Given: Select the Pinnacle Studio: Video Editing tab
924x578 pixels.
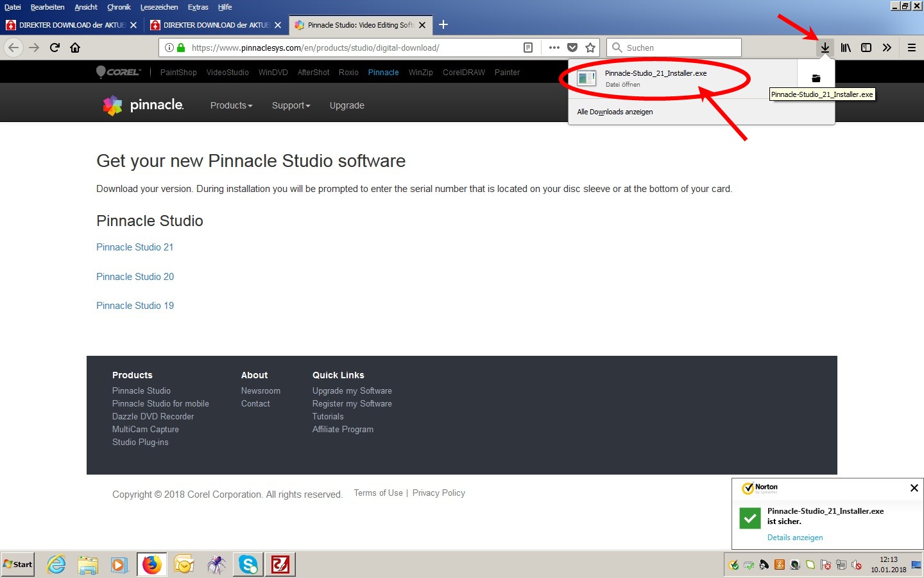Looking at the screenshot, I should (x=360, y=25).
